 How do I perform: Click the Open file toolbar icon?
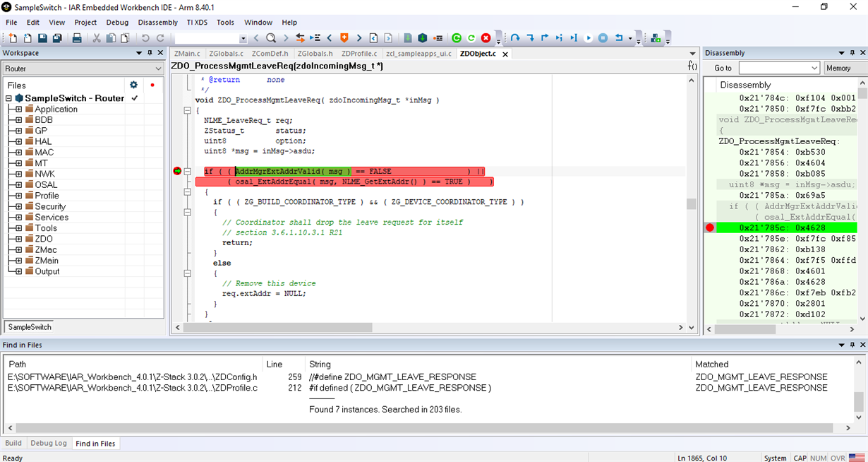pyautogui.click(x=28, y=38)
